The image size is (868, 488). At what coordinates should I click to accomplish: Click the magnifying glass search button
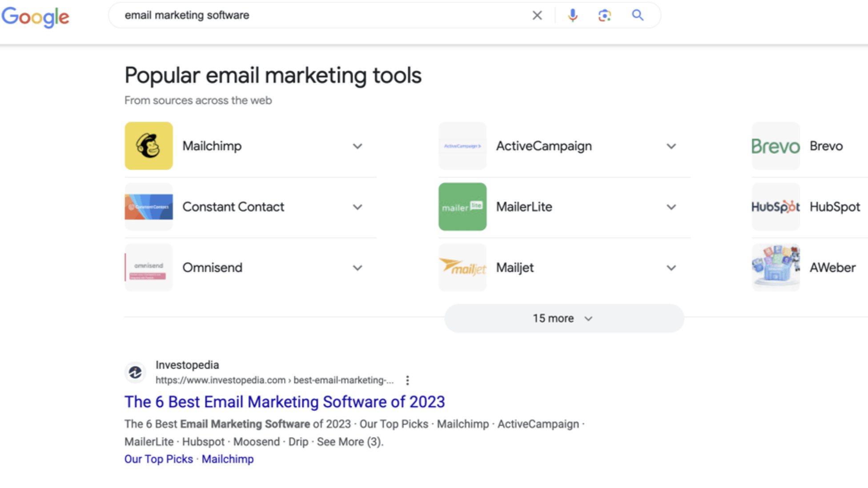coord(638,16)
